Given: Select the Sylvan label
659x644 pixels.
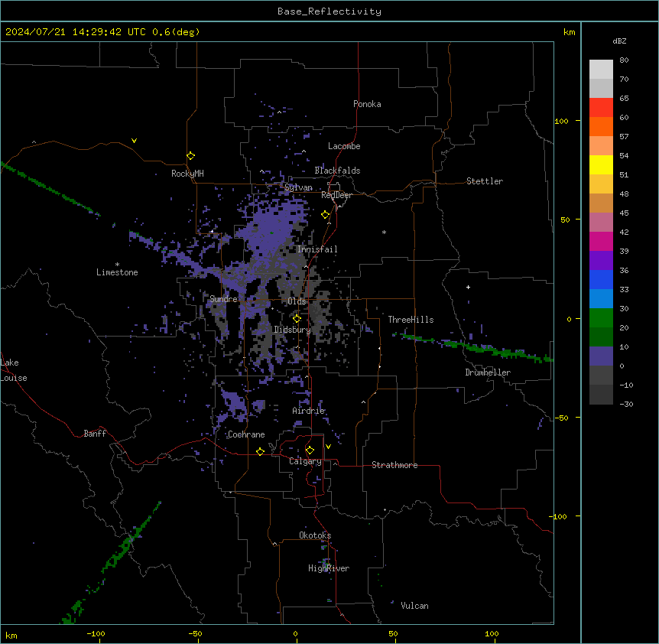Looking at the screenshot, I should point(298,187).
